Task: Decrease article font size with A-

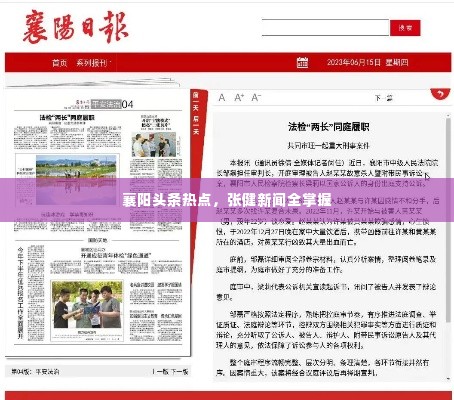Action: [x=256, y=98]
